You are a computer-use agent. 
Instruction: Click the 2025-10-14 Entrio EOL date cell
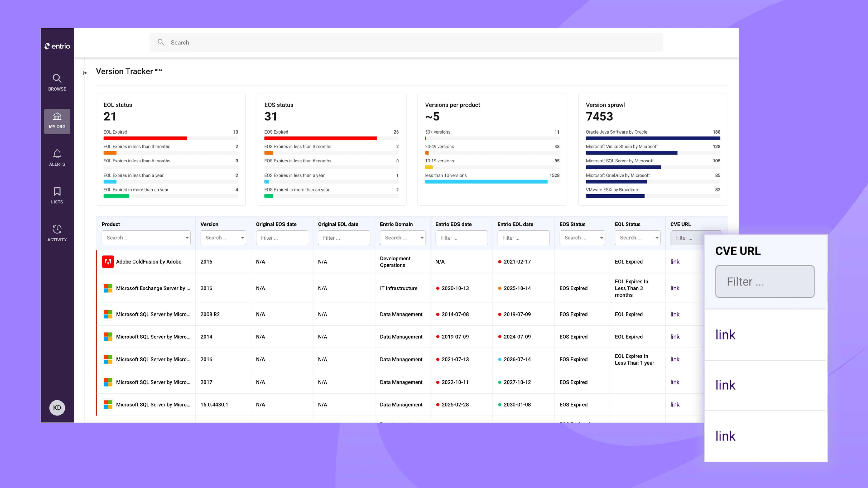tap(517, 288)
